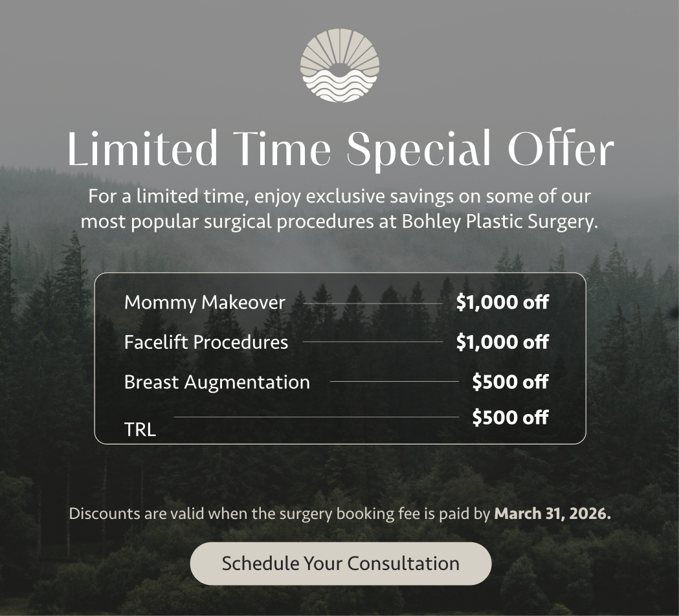Select the TRL offer label
679x616 pixels.
point(140,430)
